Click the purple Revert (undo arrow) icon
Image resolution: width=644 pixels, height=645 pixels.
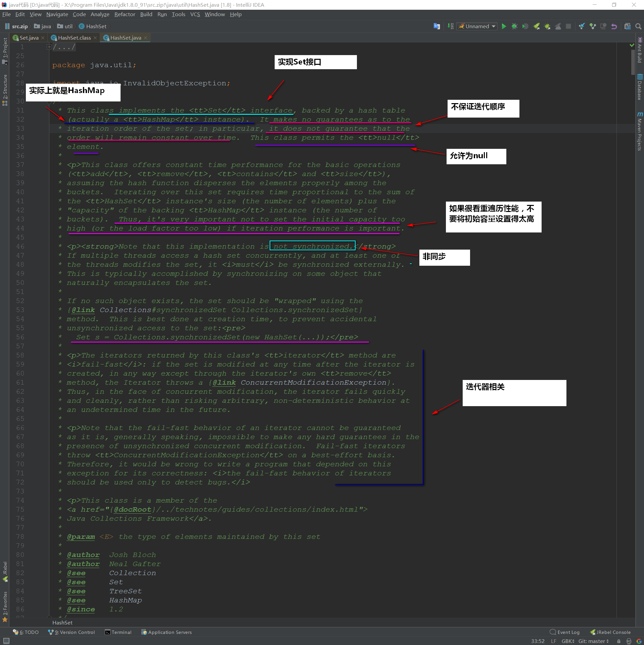coord(614,26)
